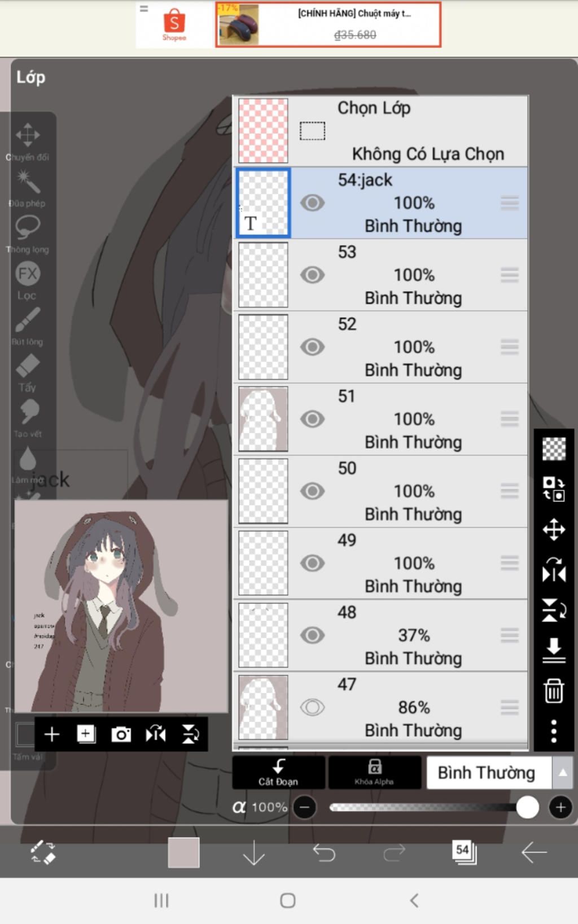Undo the last action
Viewport: 578px width, 924px height.
[324, 852]
